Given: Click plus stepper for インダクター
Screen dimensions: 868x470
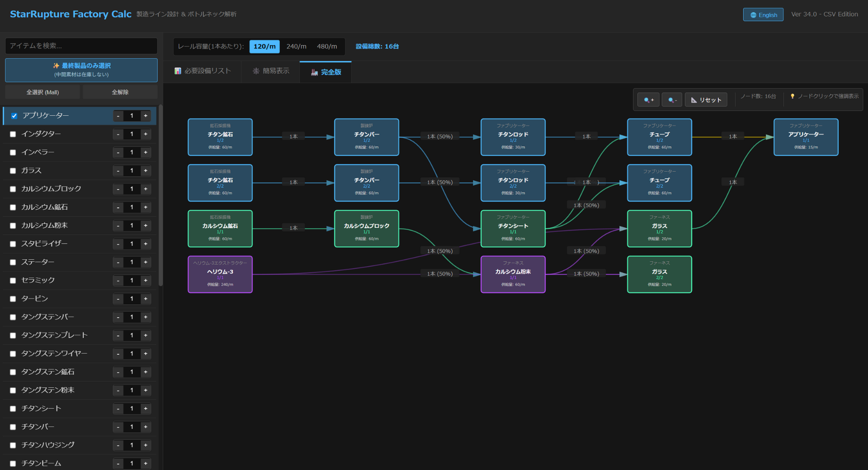Looking at the screenshot, I should (146, 134).
